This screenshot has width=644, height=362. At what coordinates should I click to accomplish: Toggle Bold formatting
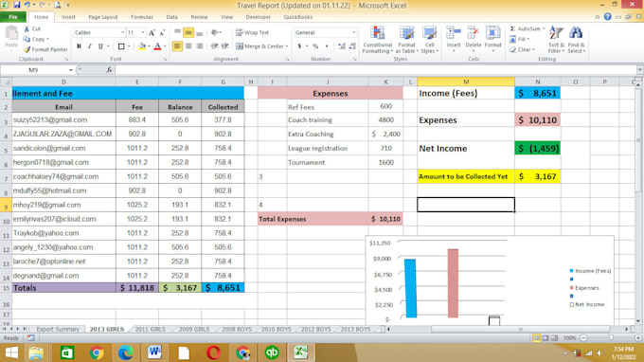79,46
